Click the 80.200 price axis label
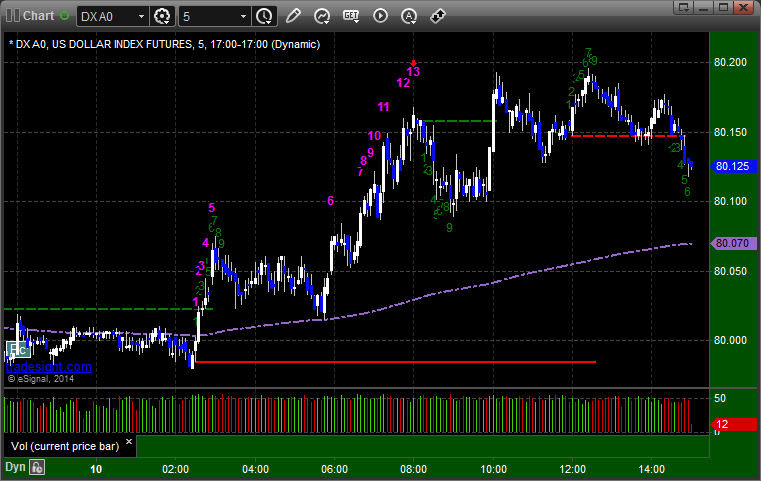The image size is (761, 481). [x=730, y=62]
